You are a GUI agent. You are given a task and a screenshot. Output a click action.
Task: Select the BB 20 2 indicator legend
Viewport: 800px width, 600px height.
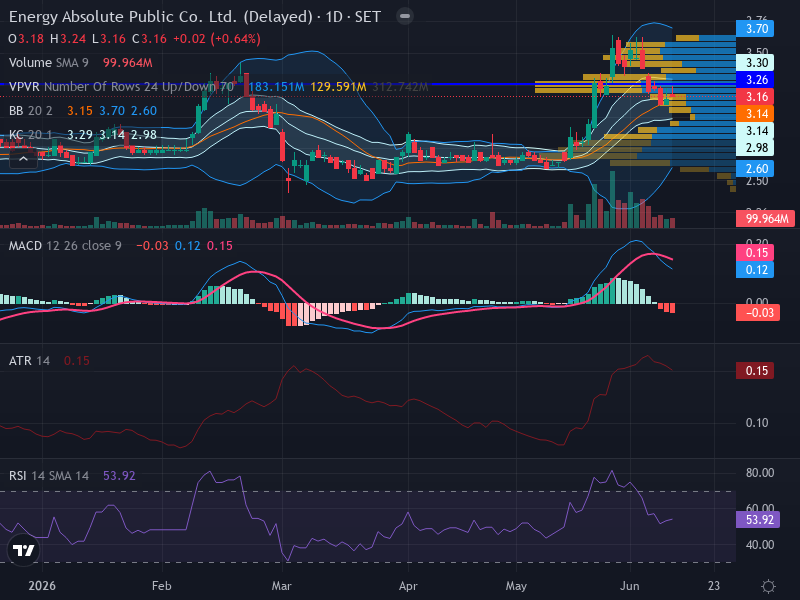[x=31, y=111]
